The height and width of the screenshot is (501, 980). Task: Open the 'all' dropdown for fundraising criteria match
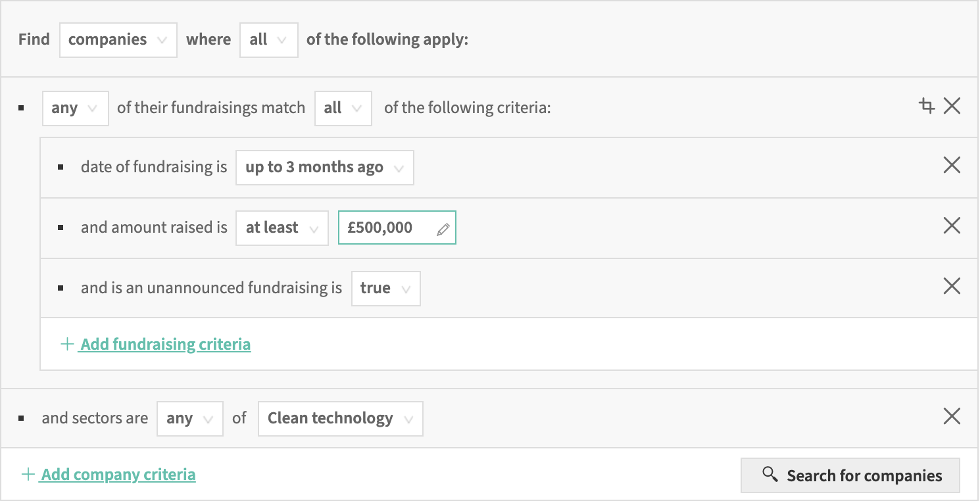tap(343, 108)
